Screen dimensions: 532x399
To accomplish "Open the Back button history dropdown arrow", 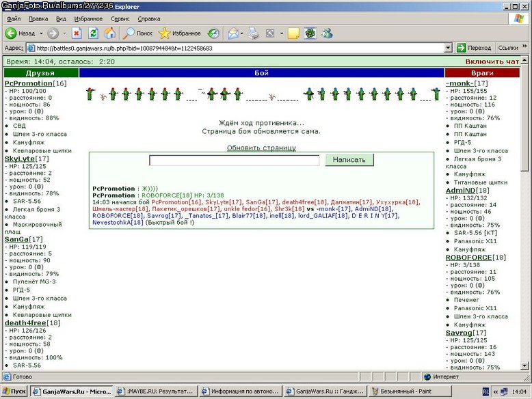I will tap(41, 33).
